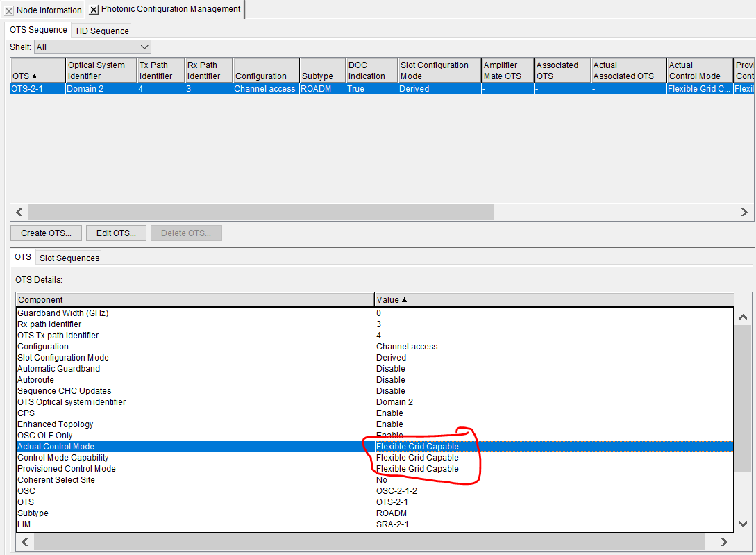Select the Rx path identifier row
The width and height of the screenshot is (756, 555).
pyautogui.click(x=375, y=324)
